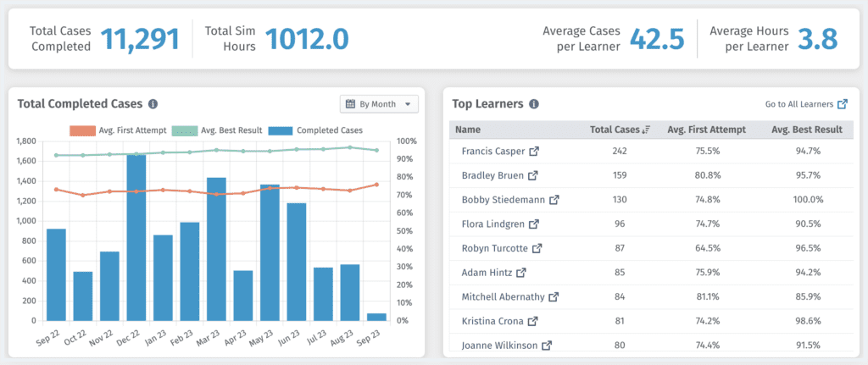The width and height of the screenshot is (868, 365).
Task: Click the Jun 23 bar in chart
Action: pyautogui.click(x=296, y=263)
